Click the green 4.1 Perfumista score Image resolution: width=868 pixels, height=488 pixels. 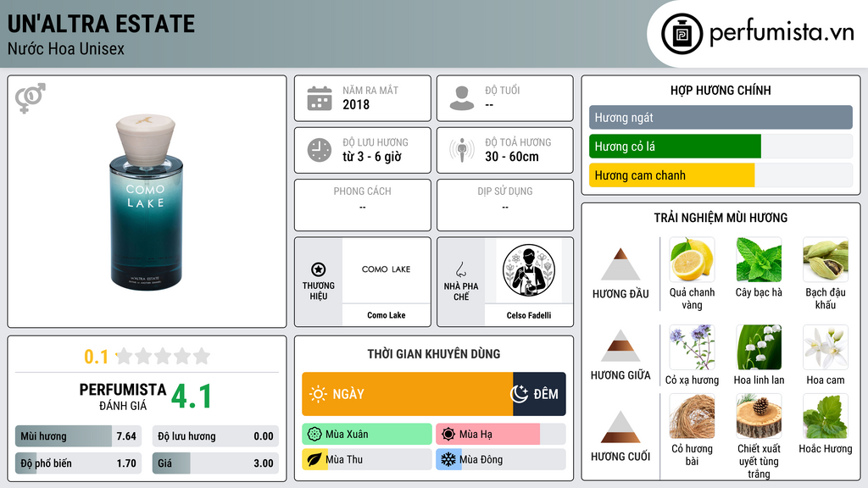(192, 396)
